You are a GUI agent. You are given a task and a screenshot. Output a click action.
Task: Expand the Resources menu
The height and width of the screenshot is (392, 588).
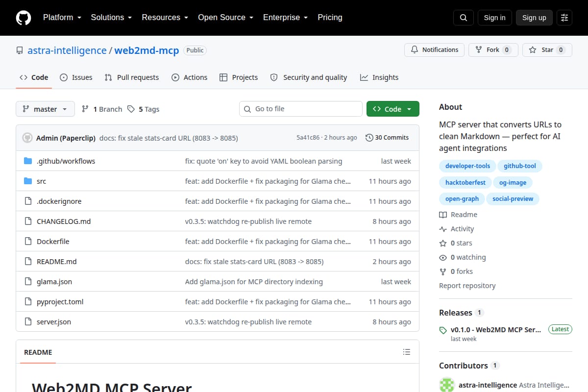coord(165,18)
